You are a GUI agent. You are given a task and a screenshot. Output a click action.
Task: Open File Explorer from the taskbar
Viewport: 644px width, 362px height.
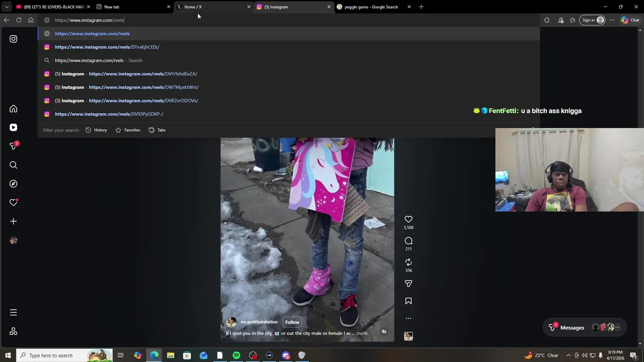coord(171,355)
